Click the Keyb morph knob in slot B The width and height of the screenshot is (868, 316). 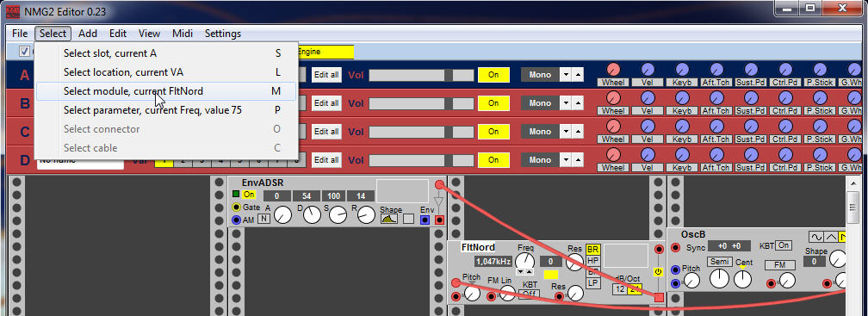[x=682, y=98]
